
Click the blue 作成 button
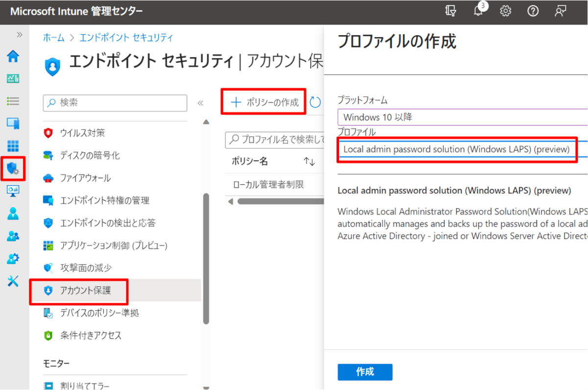coord(365,372)
